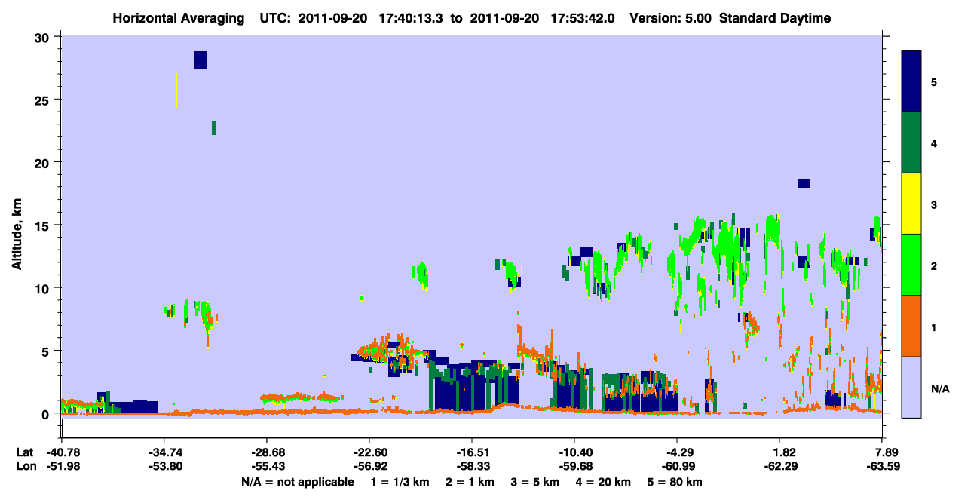The height and width of the screenshot is (503, 980).
Task: Click longitude value -62.29
Action: [780, 466]
